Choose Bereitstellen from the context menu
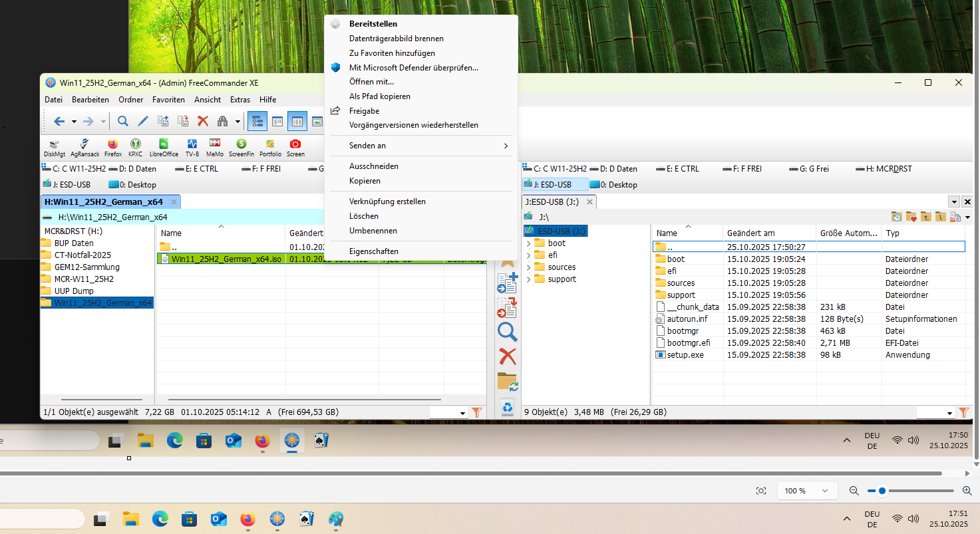Screen dimensions: 980x534 pos(420,24)
